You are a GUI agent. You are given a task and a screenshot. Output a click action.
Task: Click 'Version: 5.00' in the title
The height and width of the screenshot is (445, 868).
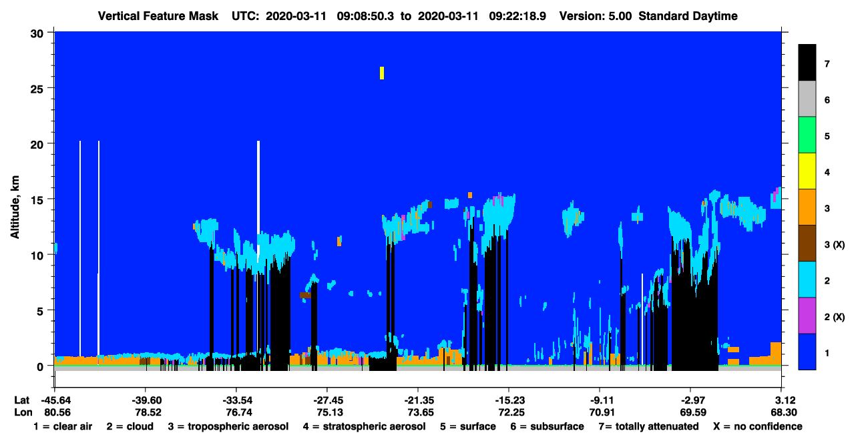tap(596, 16)
